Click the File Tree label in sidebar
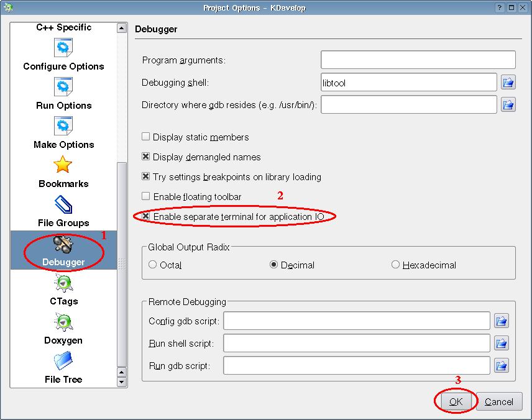Image resolution: width=532 pixels, height=420 pixels. (x=63, y=379)
